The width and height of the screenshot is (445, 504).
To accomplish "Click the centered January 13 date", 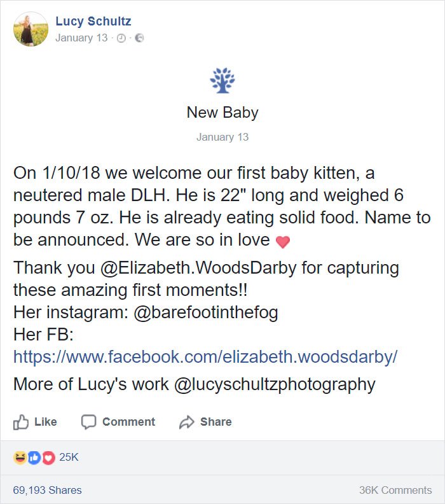I will pyautogui.click(x=222, y=137).
